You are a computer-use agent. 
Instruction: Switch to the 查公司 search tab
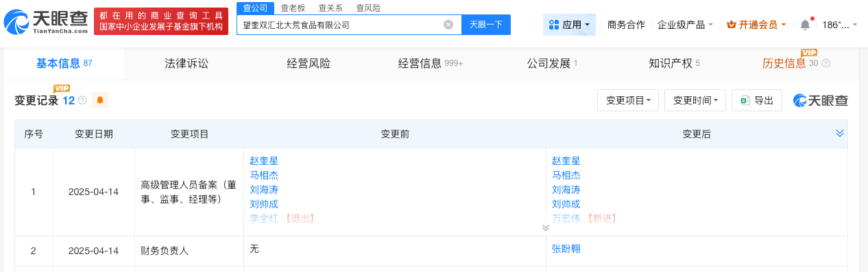point(255,8)
